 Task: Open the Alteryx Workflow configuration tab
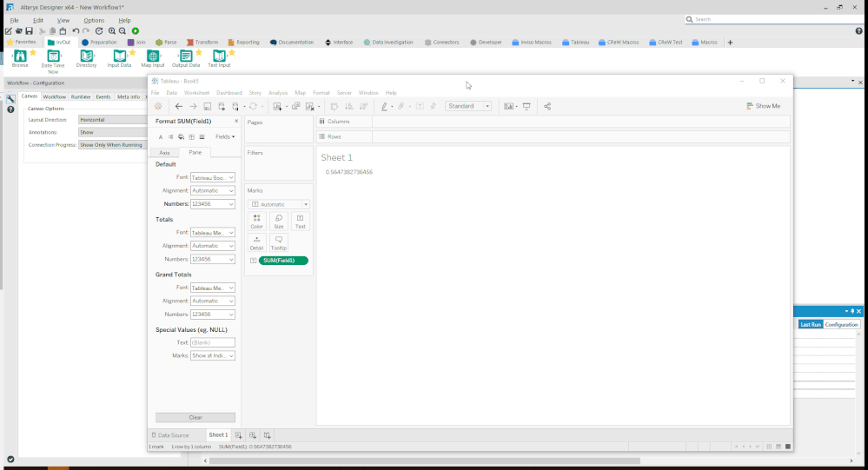[54, 97]
